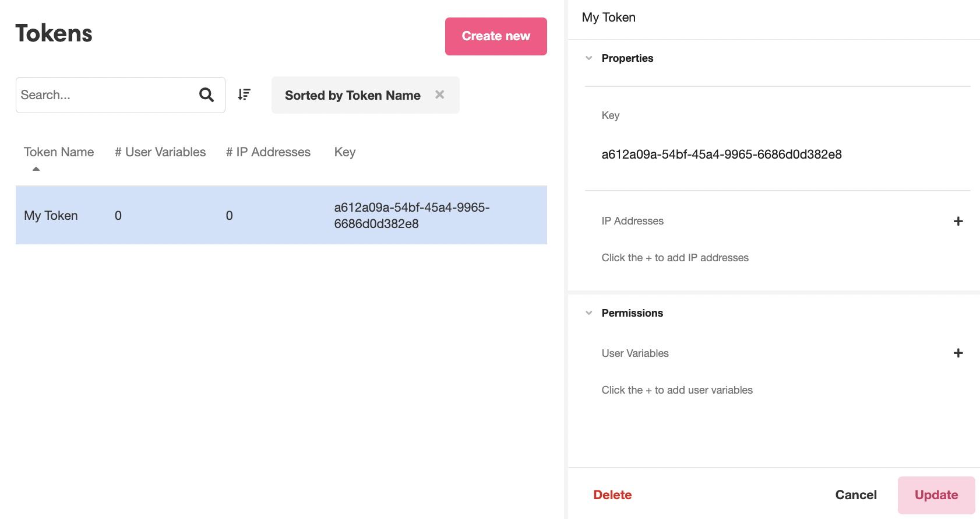
Task: Sort by # User Variables column
Action: point(160,152)
